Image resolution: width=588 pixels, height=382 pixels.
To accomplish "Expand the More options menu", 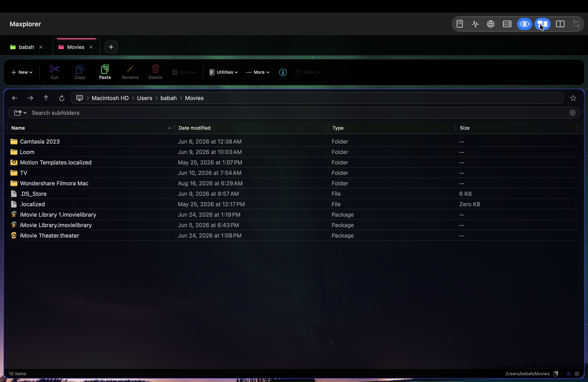I will [257, 72].
